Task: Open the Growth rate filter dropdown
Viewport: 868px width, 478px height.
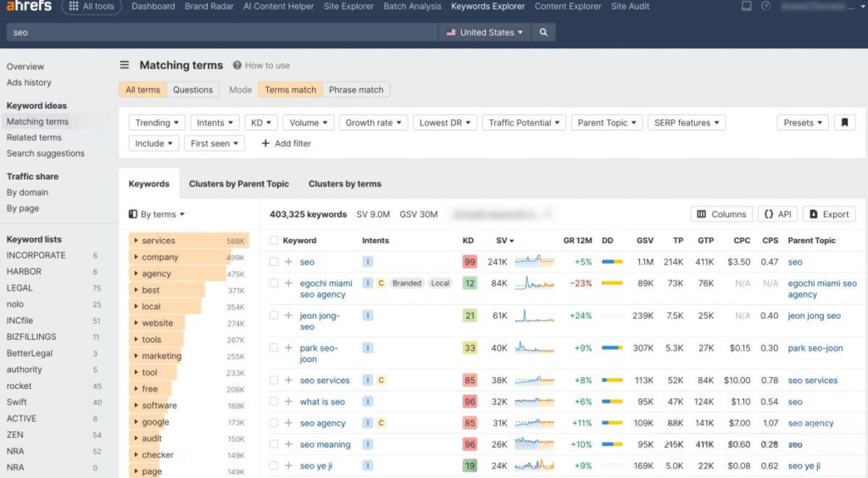Action: point(374,123)
